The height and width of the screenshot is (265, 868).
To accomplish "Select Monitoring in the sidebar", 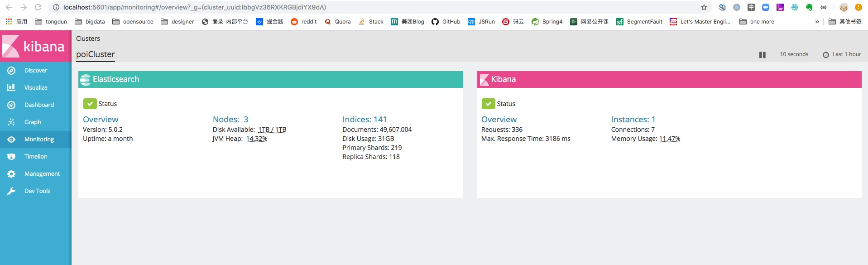I will [35, 140].
